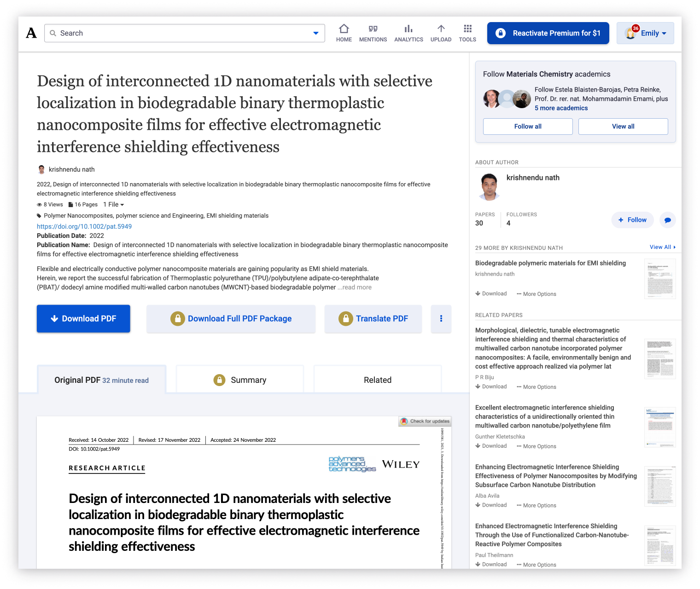Expand abstract with read more
Viewport: 700px width, 589px height.
click(355, 287)
